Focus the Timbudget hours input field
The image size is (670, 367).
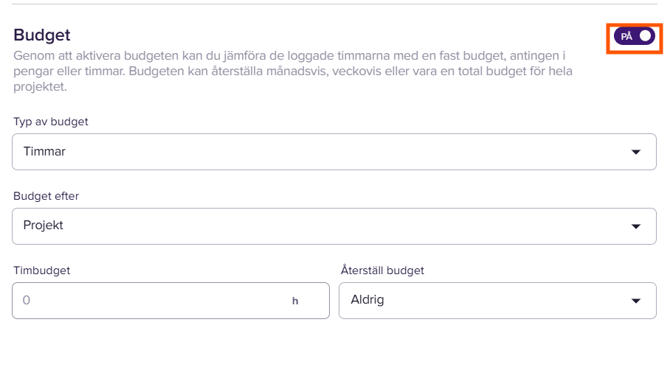(x=171, y=300)
